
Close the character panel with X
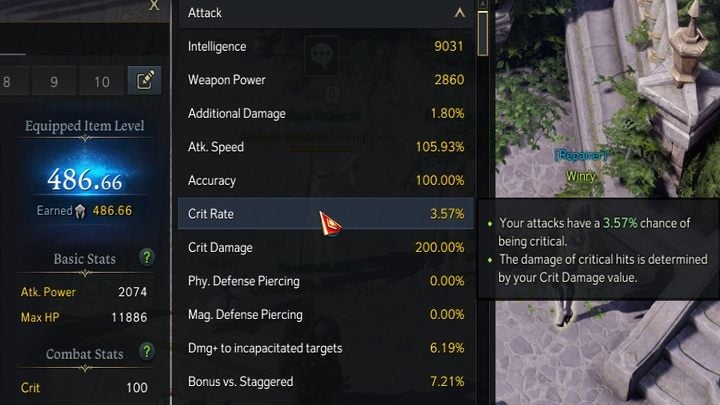click(153, 5)
